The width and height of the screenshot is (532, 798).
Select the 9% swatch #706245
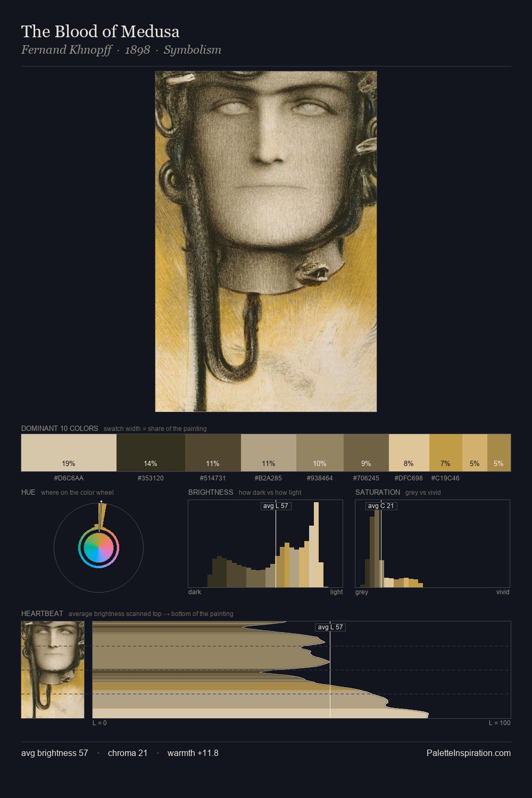pyautogui.click(x=366, y=453)
